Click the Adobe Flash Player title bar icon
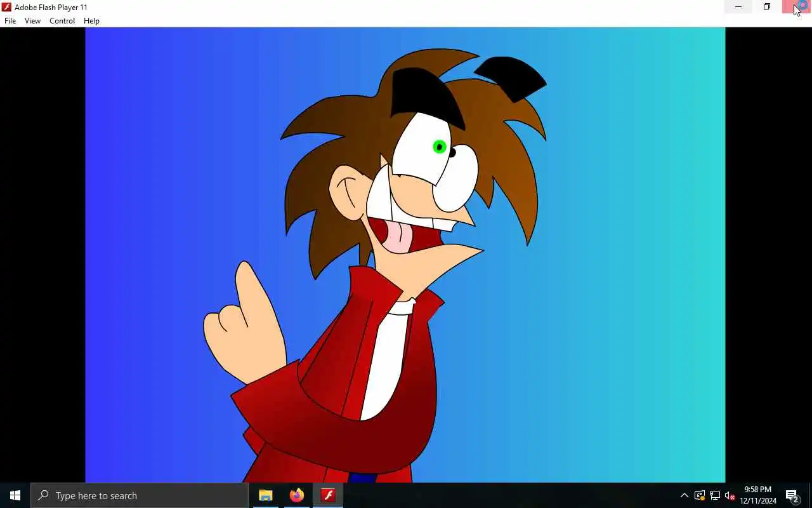Viewport: 812px width, 508px height. point(6,7)
